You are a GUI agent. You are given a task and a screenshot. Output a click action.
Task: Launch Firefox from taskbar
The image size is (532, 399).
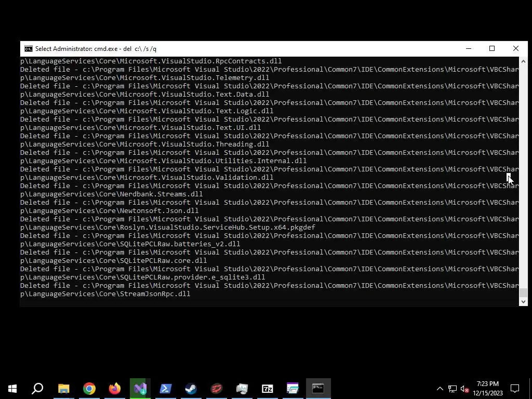(x=115, y=389)
